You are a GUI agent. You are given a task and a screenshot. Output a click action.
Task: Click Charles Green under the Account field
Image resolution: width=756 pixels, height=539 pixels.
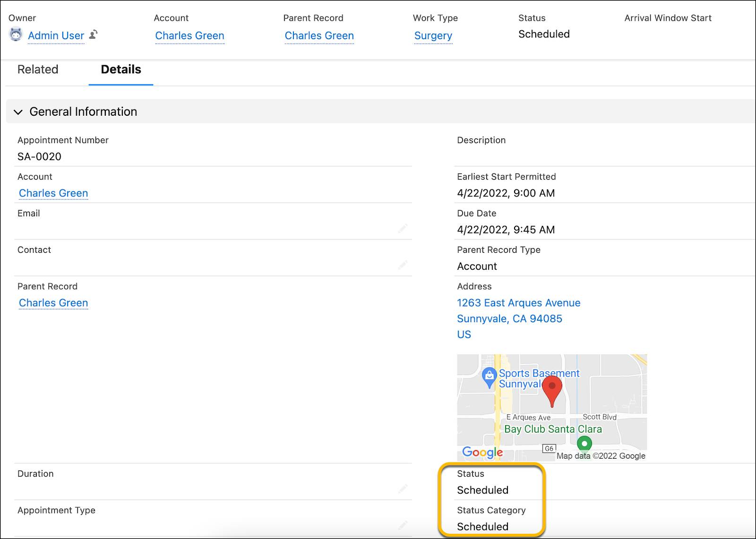click(53, 193)
